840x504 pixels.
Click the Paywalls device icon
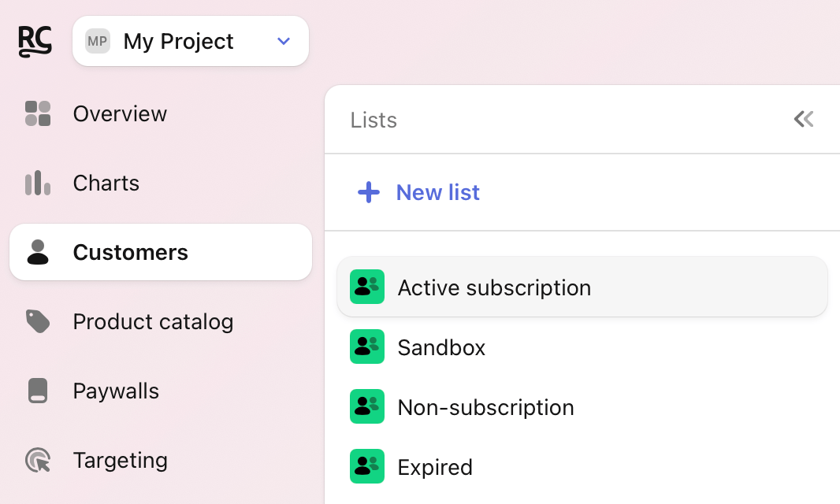click(38, 391)
